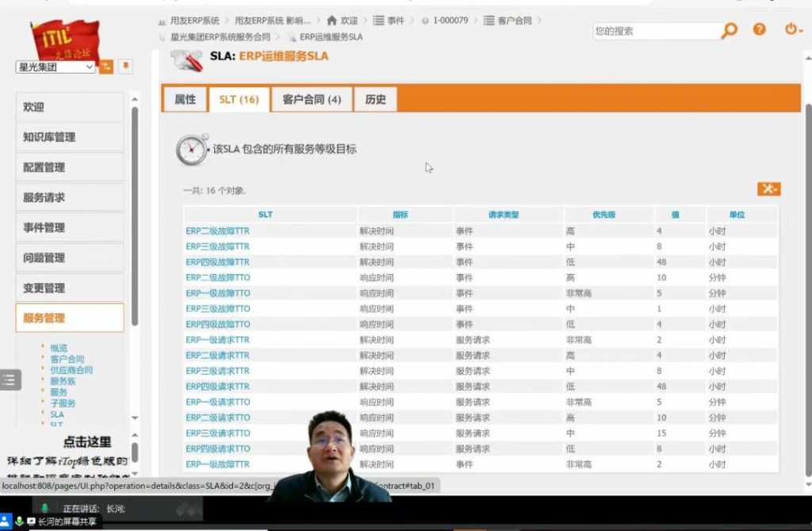Open the ERP四级故障TTR link
Image resolution: width=812 pixels, height=531 pixels.
pos(217,262)
